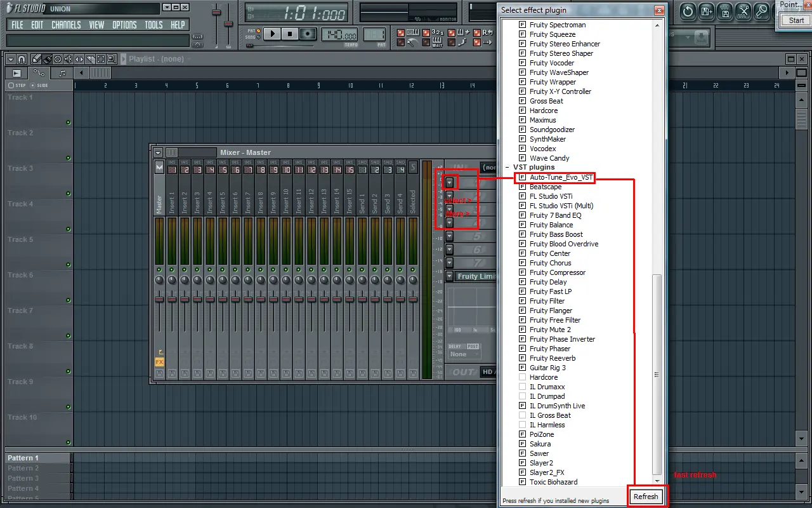Select the playlist slice tool
Image resolution: width=812 pixels, height=508 pixels.
click(89, 58)
